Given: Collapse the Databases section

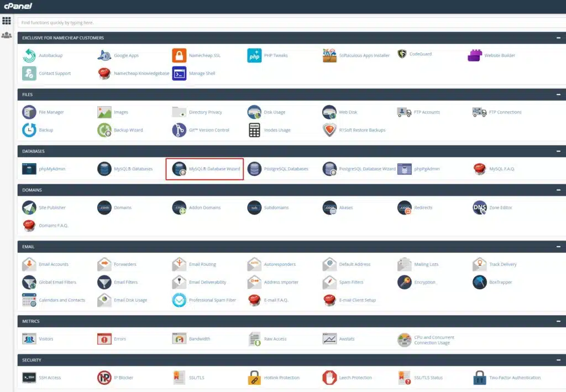Looking at the screenshot, I should tap(558, 151).
